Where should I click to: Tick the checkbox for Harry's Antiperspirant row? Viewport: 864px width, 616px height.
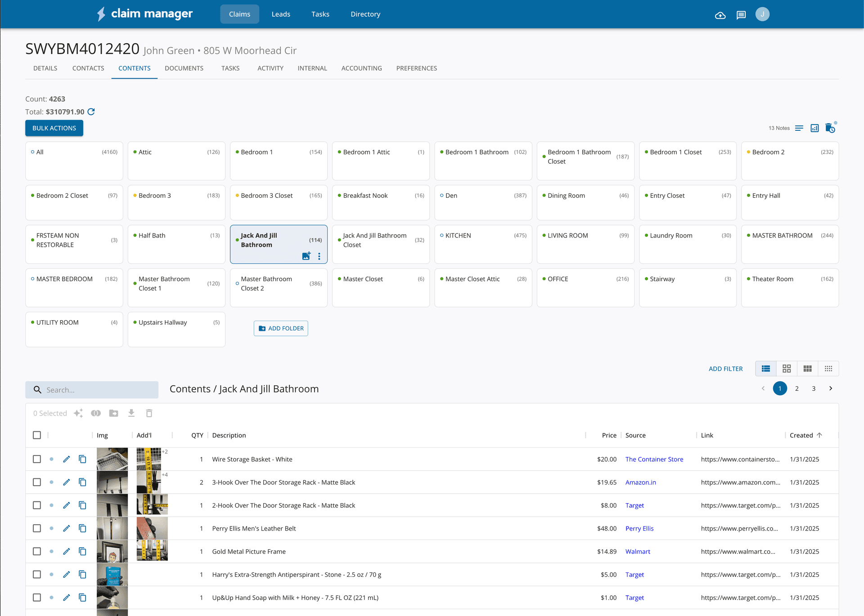click(37, 575)
